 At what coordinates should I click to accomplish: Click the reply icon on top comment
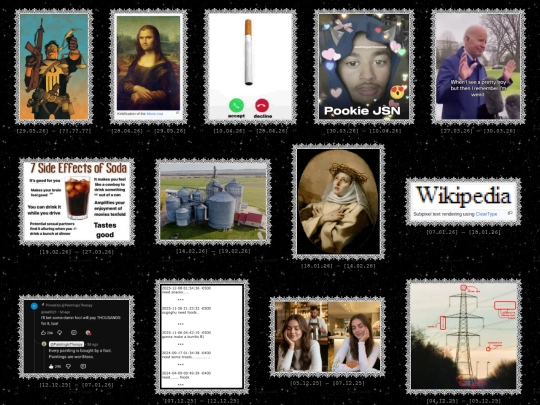tap(74, 333)
